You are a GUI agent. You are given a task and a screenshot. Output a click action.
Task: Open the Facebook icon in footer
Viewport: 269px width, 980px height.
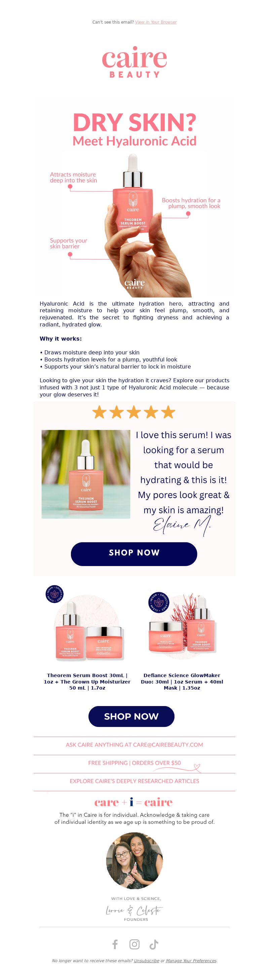point(115,944)
